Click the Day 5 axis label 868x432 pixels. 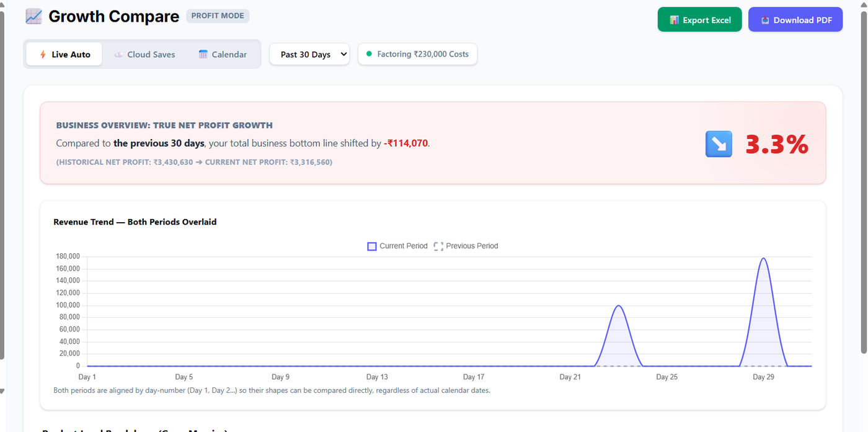coord(184,377)
